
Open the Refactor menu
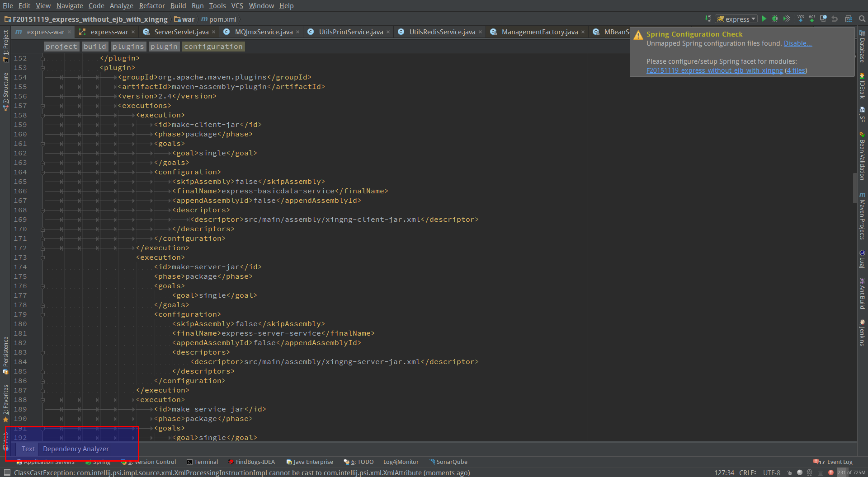click(151, 5)
